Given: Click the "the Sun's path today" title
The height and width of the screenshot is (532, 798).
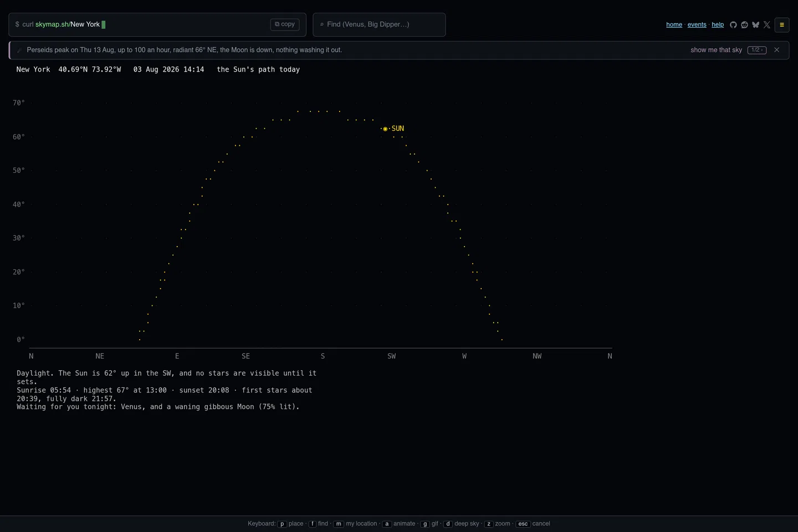Looking at the screenshot, I should coord(258,69).
